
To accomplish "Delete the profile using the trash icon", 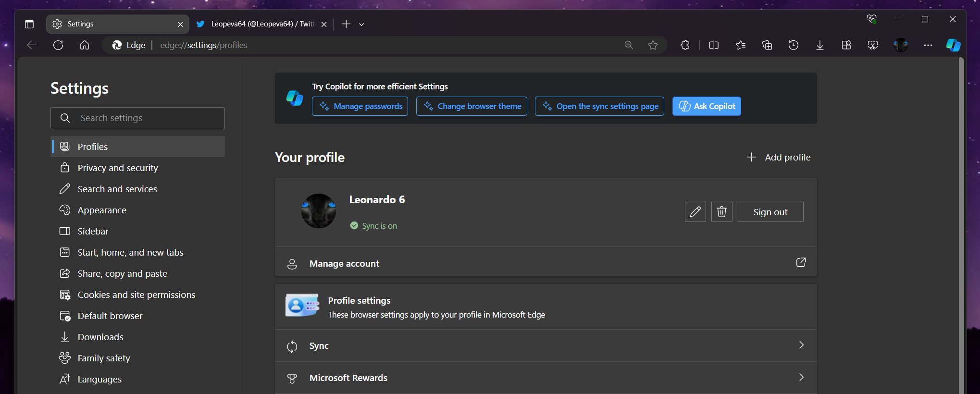I will click(x=721, y=211).
